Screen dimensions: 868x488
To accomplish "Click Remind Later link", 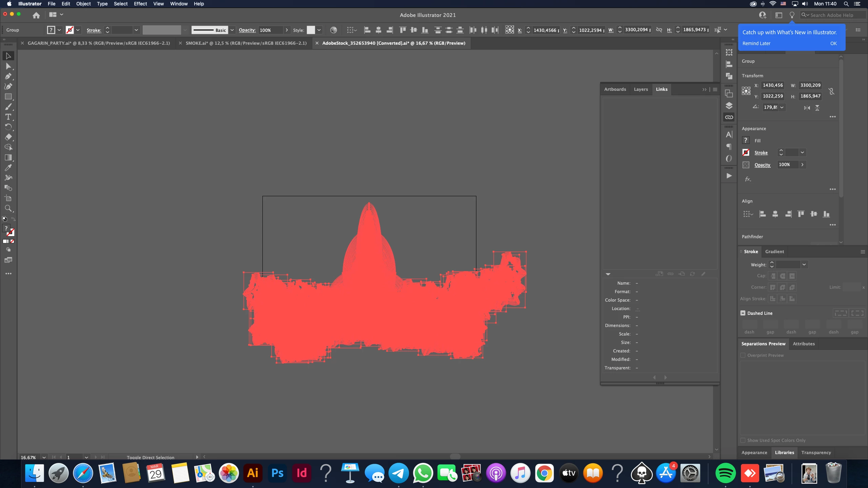I will click(x=756, y=43).
